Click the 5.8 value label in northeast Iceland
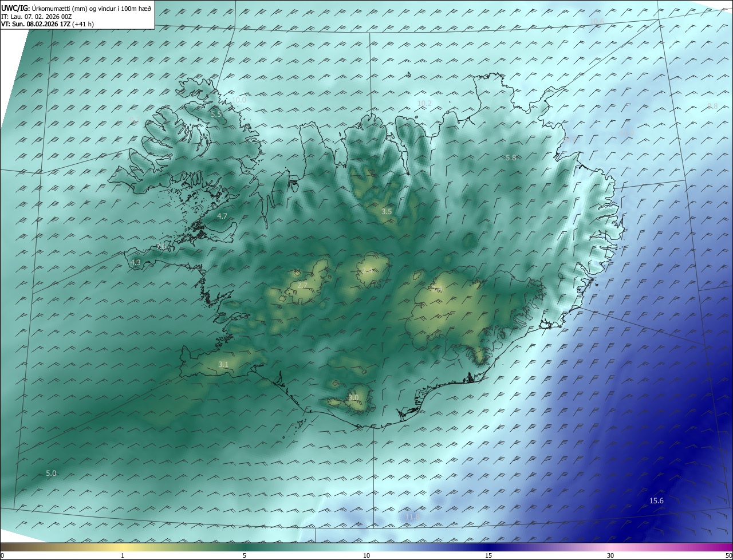The height and width of the screenshot is (560, 733). tap(511, 157)
